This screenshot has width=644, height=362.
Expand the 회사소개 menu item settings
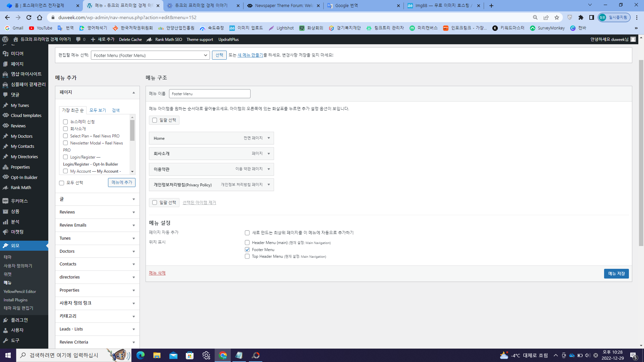[269, 154]
